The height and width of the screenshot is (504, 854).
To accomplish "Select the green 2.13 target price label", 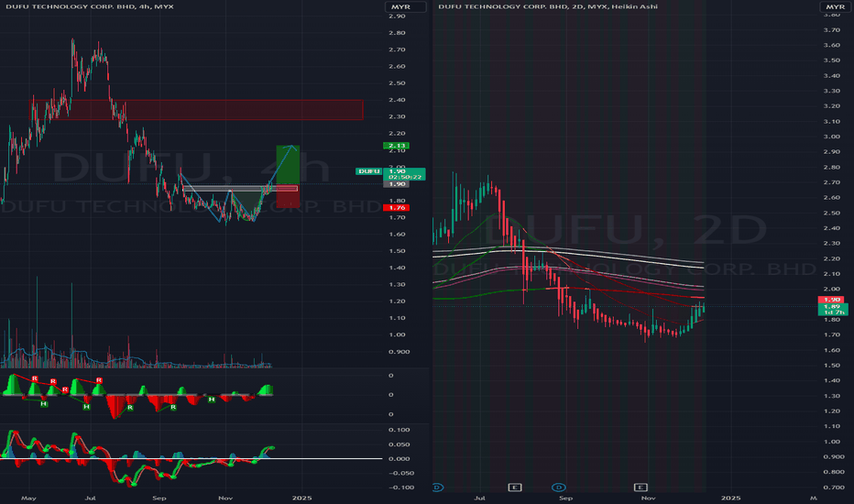I will pyautogui.click(x=396, y=146).
